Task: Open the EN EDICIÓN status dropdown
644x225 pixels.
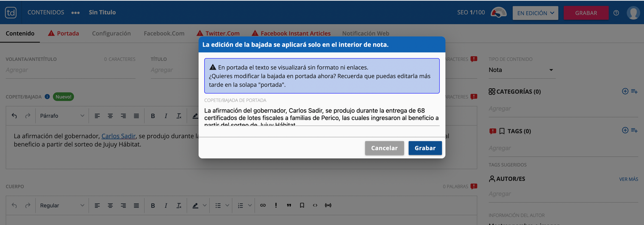Action: (535, 13)
